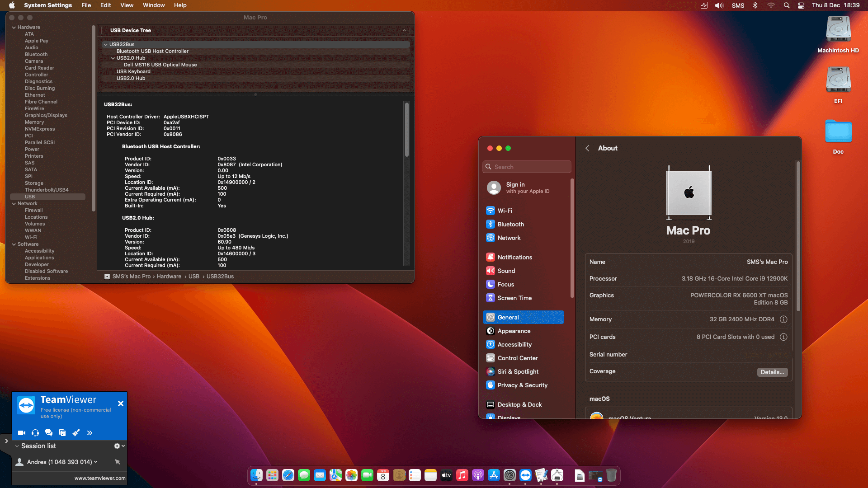
Task: Collapse the USB2.0 Hub node containing Dell mouse
Action: click(x=113, y=58)
